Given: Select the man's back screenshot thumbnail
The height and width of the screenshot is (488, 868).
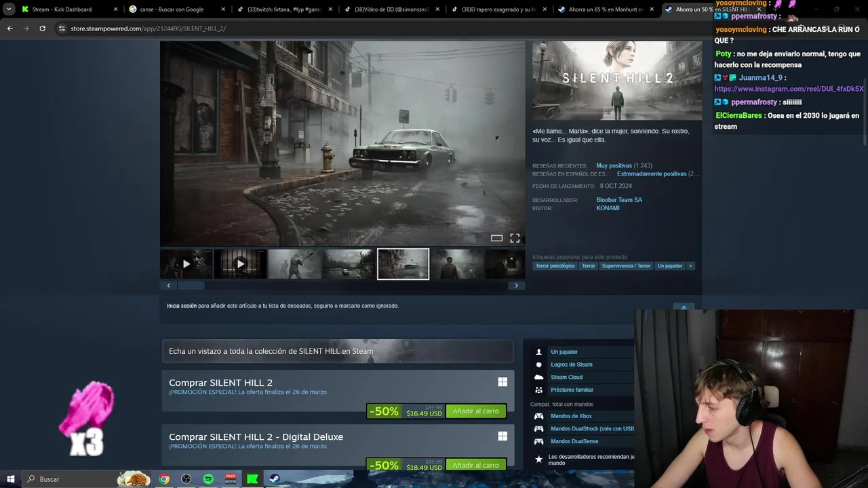Looking at the screenshot, I should (x=457, y=264).
